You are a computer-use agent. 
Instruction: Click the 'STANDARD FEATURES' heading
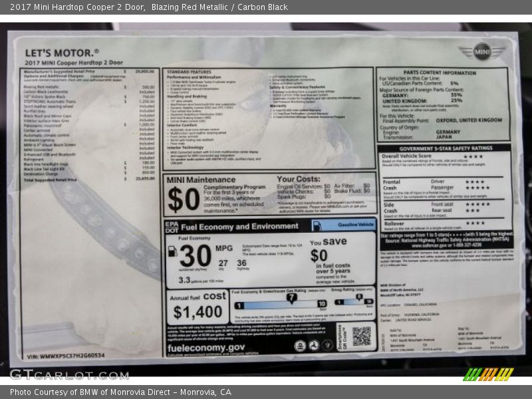(x=189, y=72)
